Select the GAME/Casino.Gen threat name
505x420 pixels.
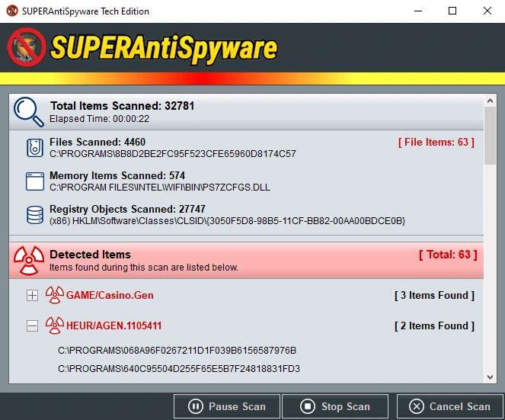pyautogui.click(x=110, y=295)
